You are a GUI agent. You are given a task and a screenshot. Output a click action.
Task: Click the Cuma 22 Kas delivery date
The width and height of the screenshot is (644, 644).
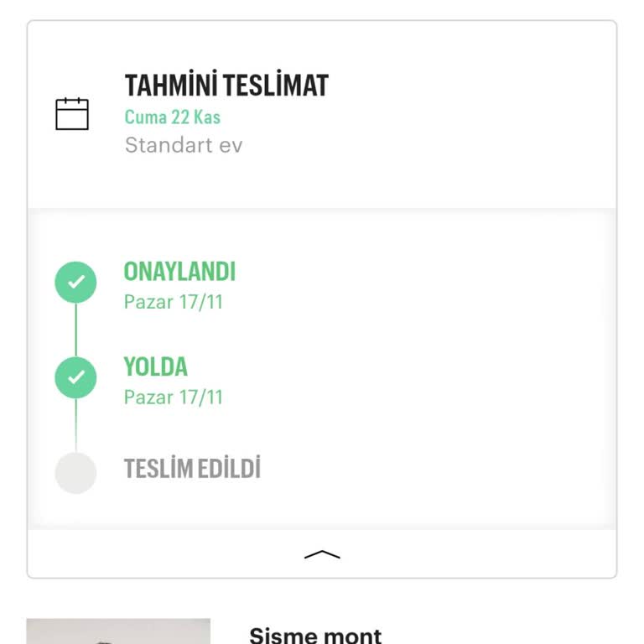pos(173,117)
